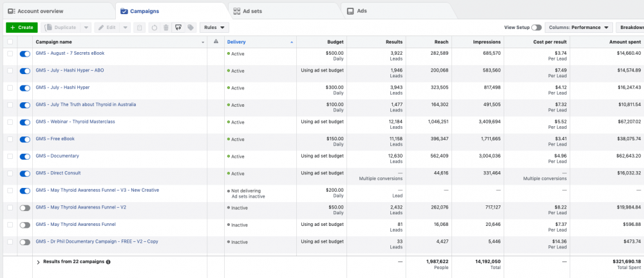The width and height of the screenshot is (644, 278).
Task: Click the info icon beside Results from 22 campaigns
Action: pos(108,262)
